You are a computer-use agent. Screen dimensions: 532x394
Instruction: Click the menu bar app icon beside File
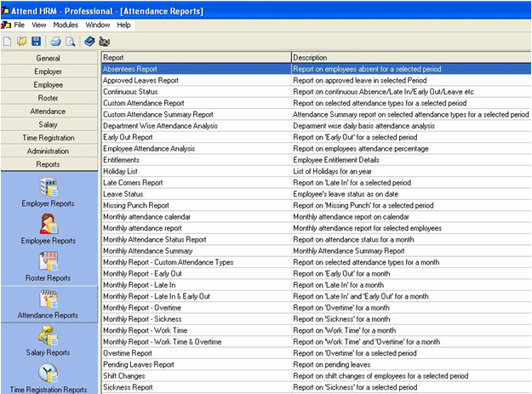point(6,25)
